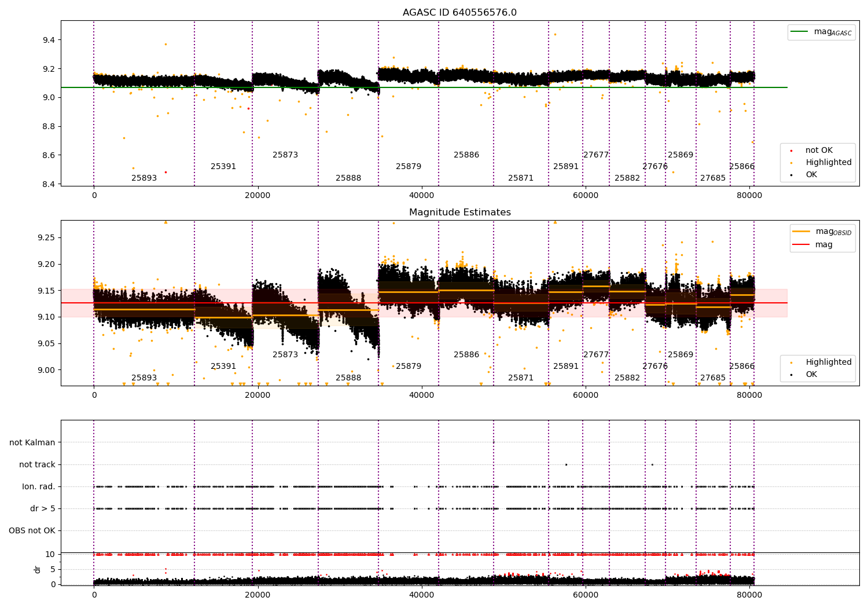
Task: Click the 'dr > 5' axis label
Action: (x=43, y=509)
